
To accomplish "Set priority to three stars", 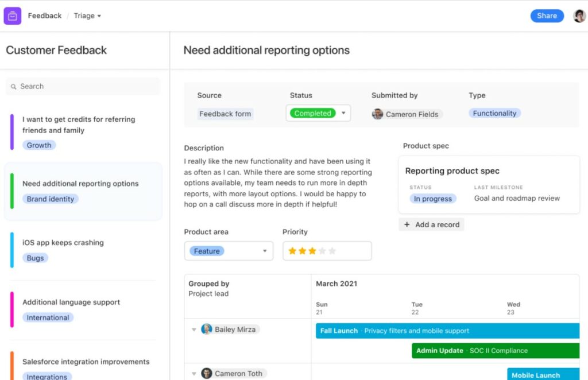I will pyautogui.click(x=312, y=251).
